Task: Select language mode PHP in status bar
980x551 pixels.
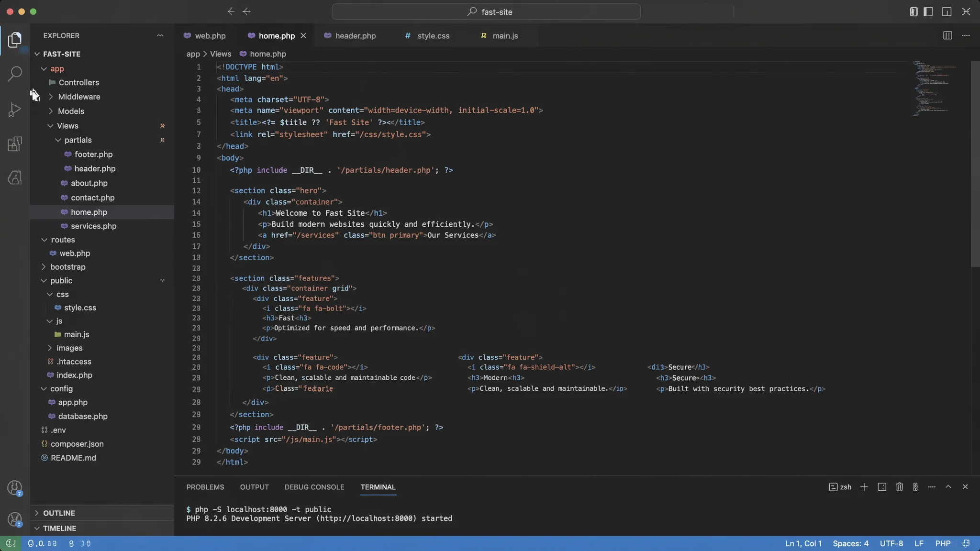Action: click(x=943, y=543)
